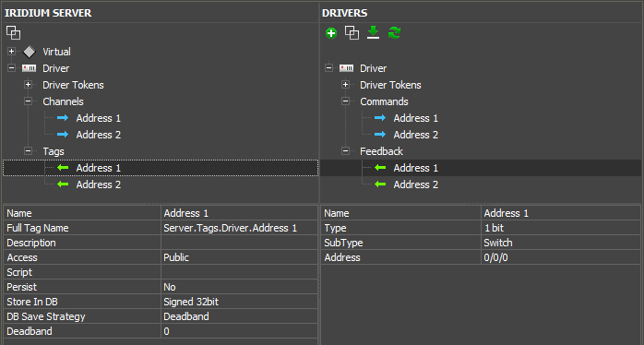Click the 'Persist' property label

[22, 287]
